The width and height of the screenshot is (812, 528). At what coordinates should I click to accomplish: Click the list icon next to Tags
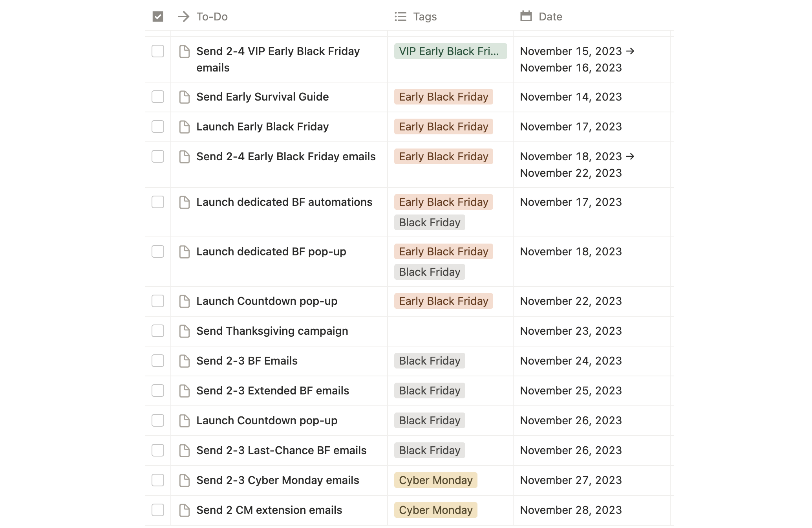[401, 16]
